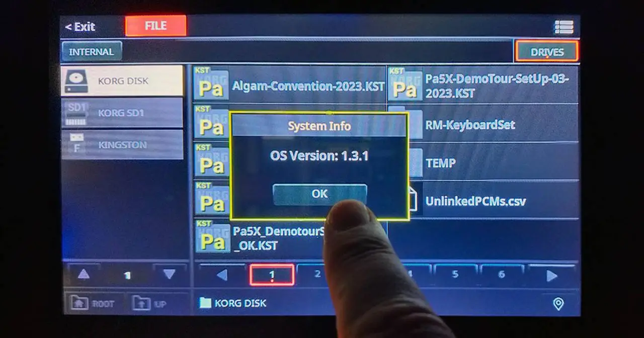Open Pa5X-DemoTour-SetUp-03-2023.KST file
Viewport: 644px width, 338px height.
point(483,86)
